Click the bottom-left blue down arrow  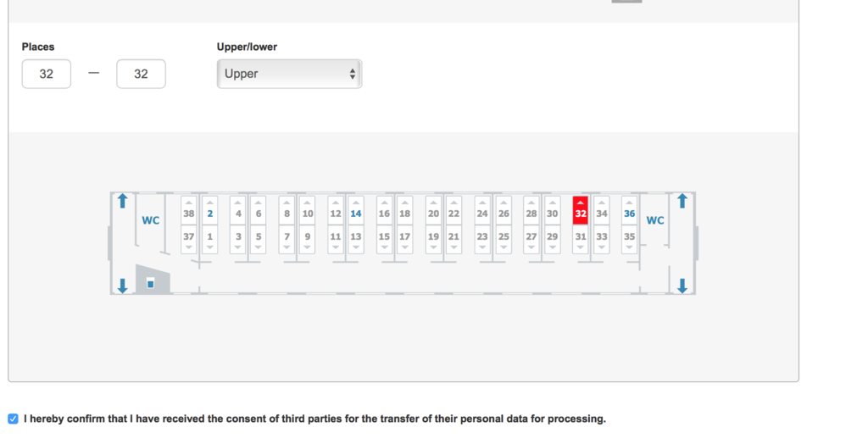[123, 286]
